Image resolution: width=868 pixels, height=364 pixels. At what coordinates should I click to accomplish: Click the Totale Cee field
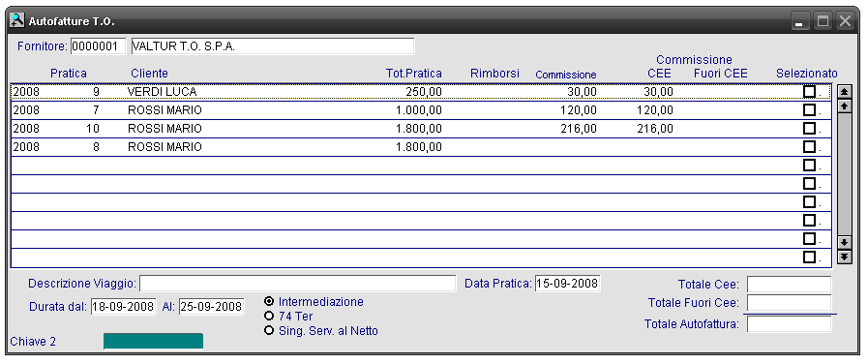(x=789, y=285)
